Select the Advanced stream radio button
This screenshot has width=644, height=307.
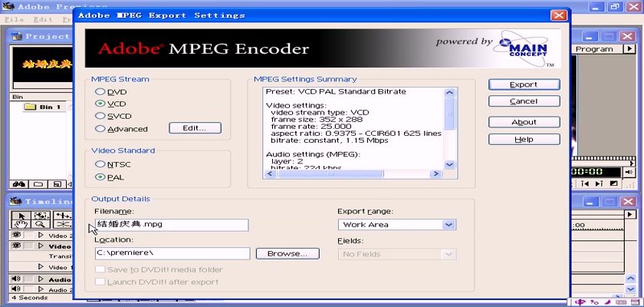(100, 129)
